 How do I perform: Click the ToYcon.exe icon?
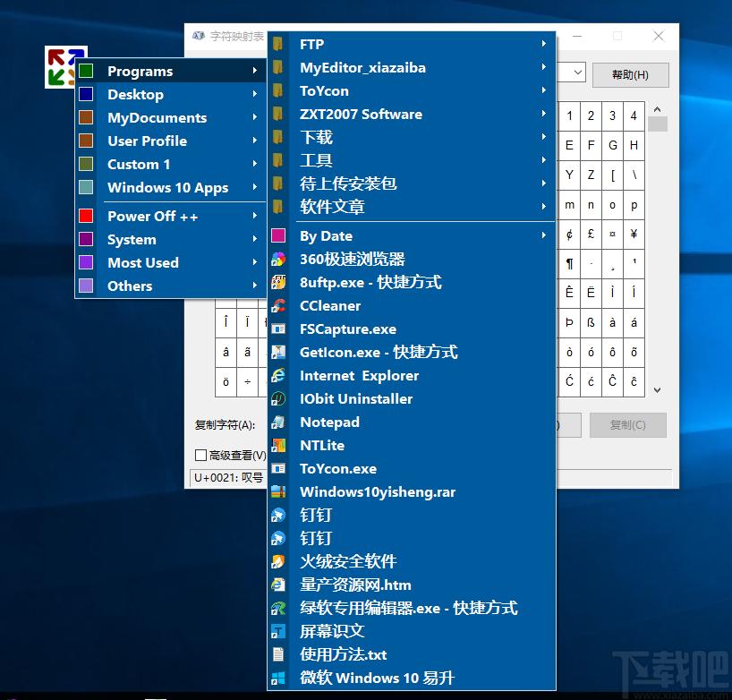(278, 468)
